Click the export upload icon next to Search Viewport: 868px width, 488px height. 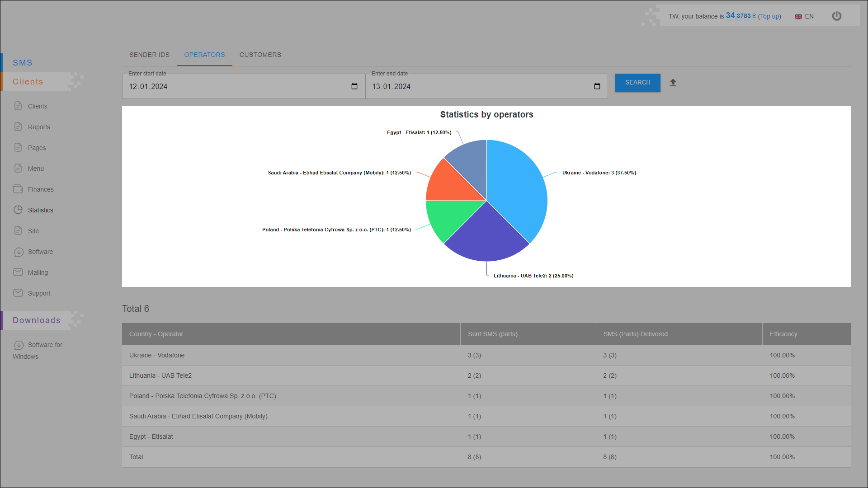[x=673, y=83]
